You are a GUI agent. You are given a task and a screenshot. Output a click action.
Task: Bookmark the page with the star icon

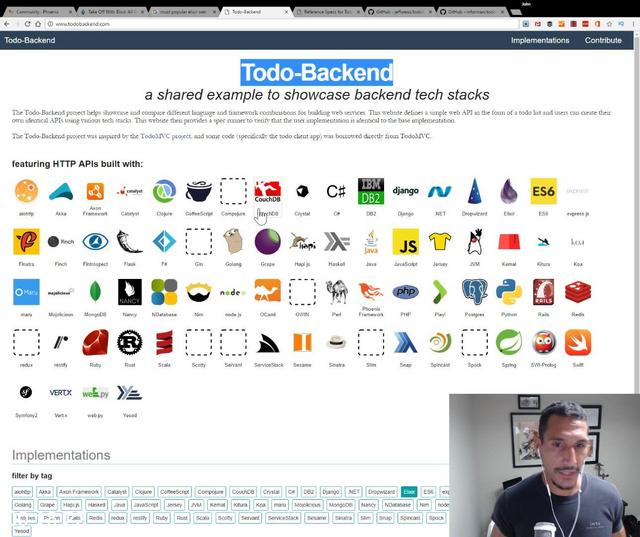tap(609, 24)
